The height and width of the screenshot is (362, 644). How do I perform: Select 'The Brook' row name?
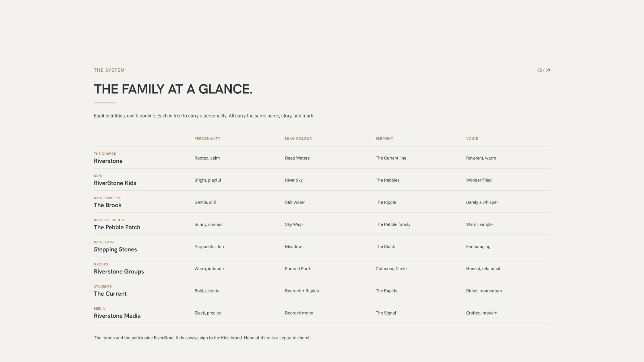click(x=107, y=205)
